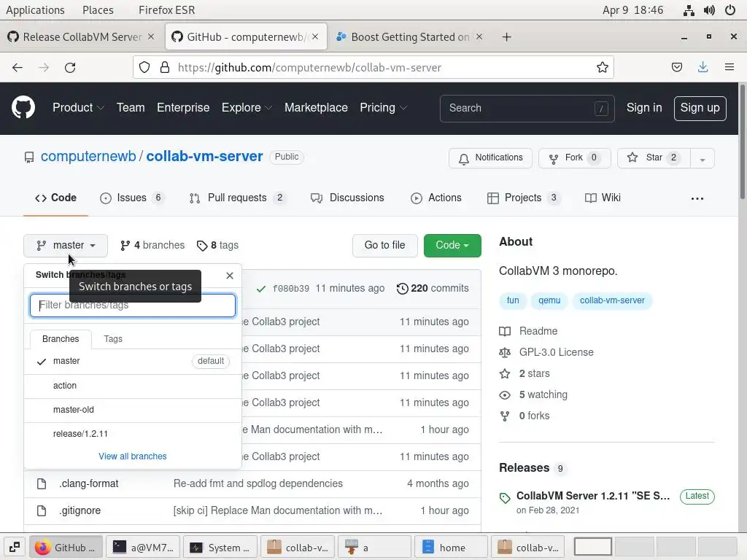Click the Firefox URL address bar
This screenshot has height=560, width=747.
point(373,68)
